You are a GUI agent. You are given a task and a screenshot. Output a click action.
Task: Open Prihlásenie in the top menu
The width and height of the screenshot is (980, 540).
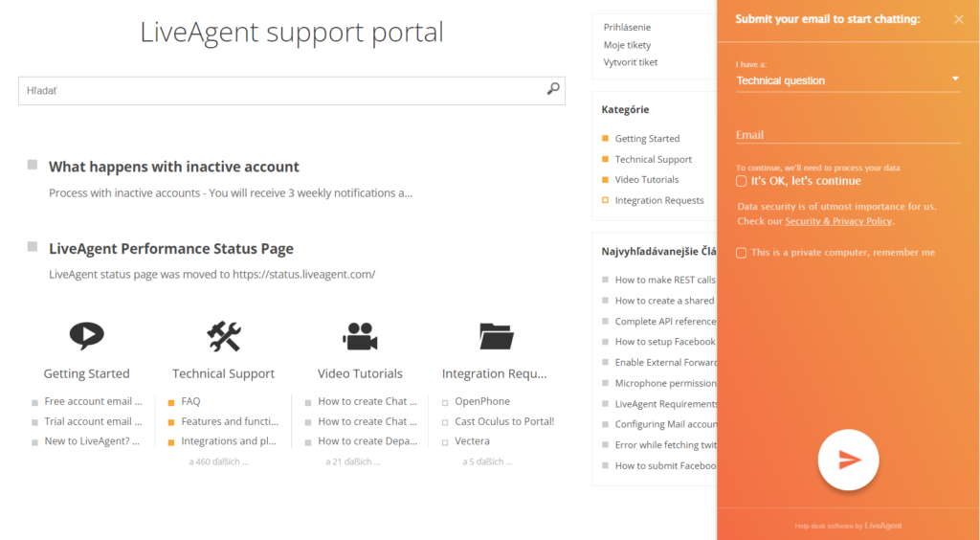627,27
